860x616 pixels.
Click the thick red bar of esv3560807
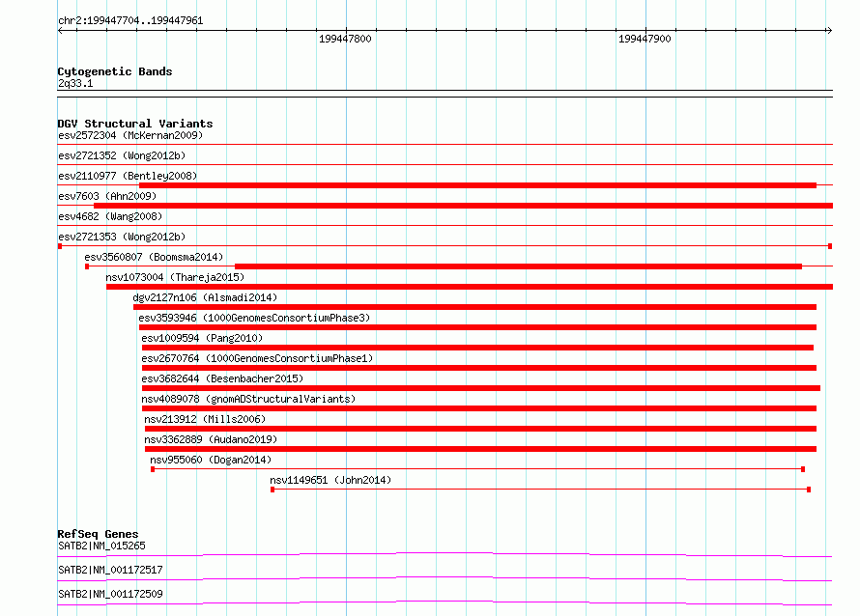pyautogui.click(x=518, y=266)
